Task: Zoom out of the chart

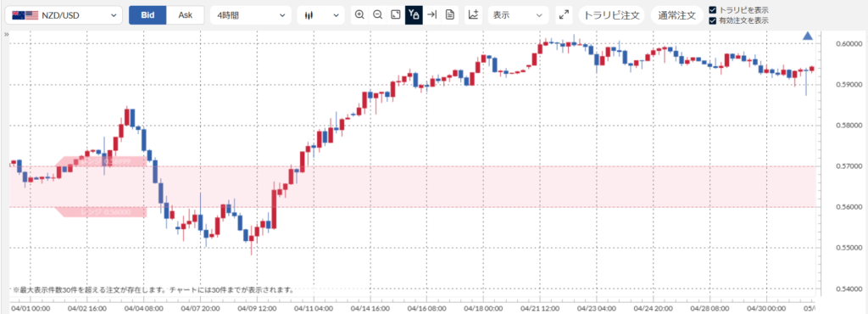Action: click(377, 15)
